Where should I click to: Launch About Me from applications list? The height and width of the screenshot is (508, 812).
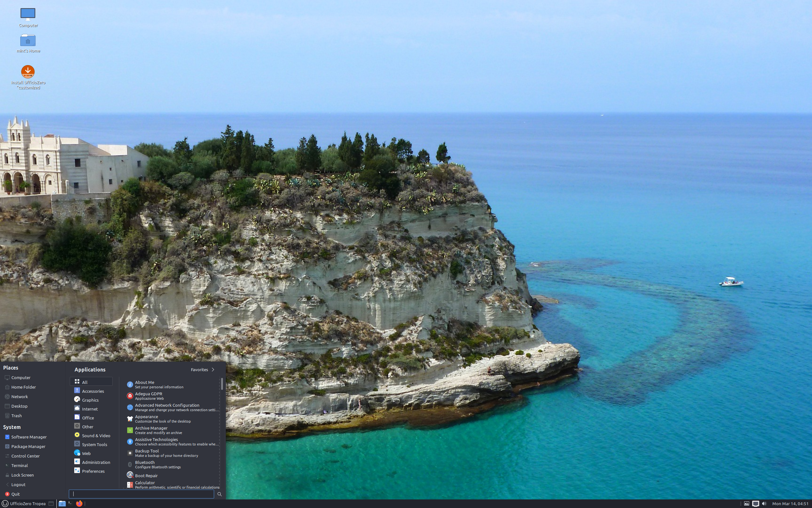tap(172, 384)
